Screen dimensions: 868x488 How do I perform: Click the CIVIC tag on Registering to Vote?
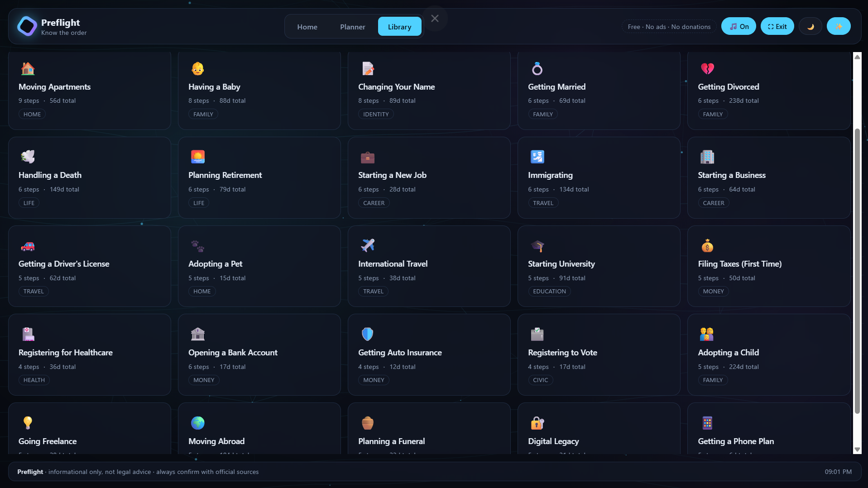pos(540,380)
